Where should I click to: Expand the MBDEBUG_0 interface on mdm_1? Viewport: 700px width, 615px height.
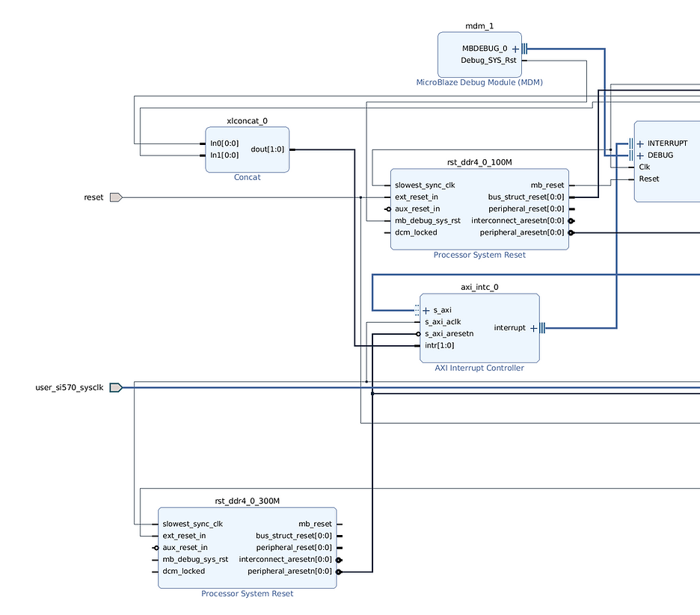(515, 49)
